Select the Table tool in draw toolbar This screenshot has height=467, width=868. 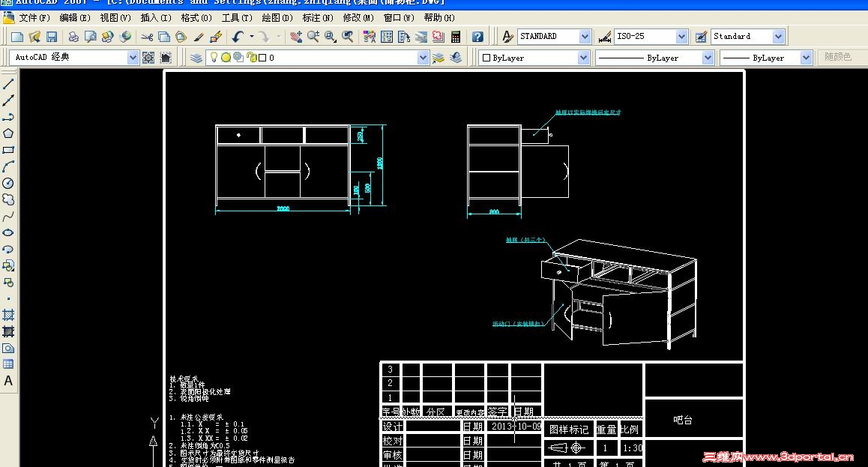coord(8,364)
